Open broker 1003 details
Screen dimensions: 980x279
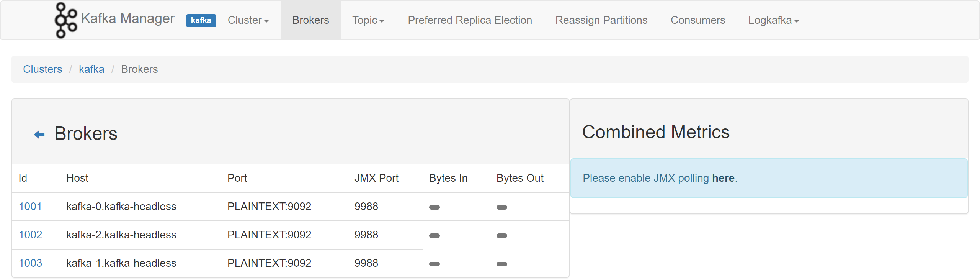[x=30, y=263]
